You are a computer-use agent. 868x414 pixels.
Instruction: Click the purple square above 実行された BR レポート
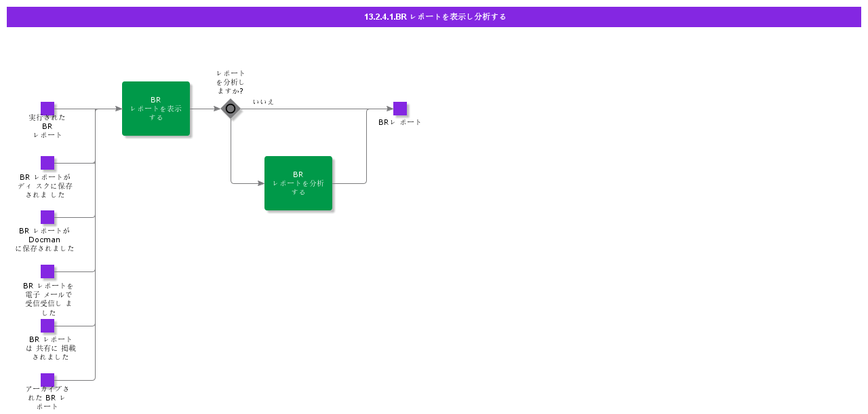point(47,109)
